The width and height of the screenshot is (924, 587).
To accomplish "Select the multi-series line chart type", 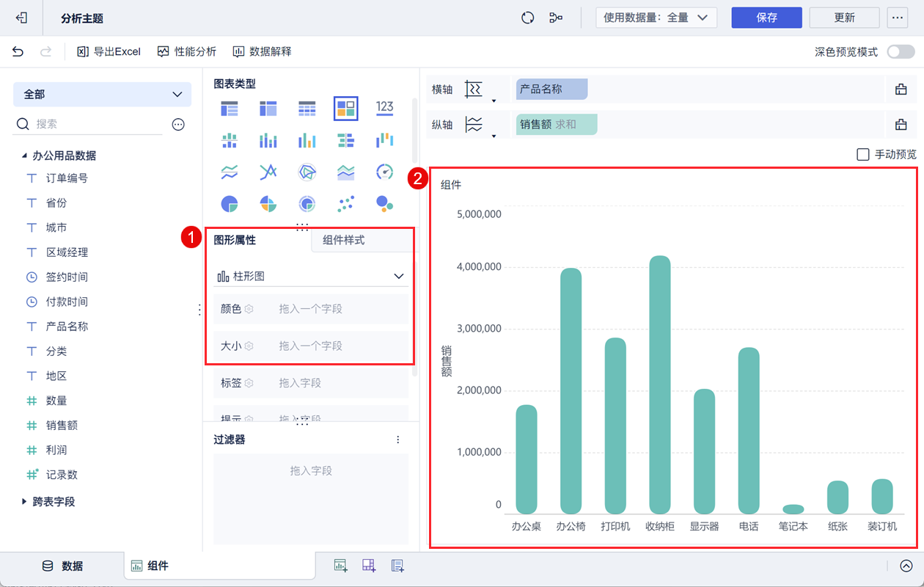I will coord(268,172).
